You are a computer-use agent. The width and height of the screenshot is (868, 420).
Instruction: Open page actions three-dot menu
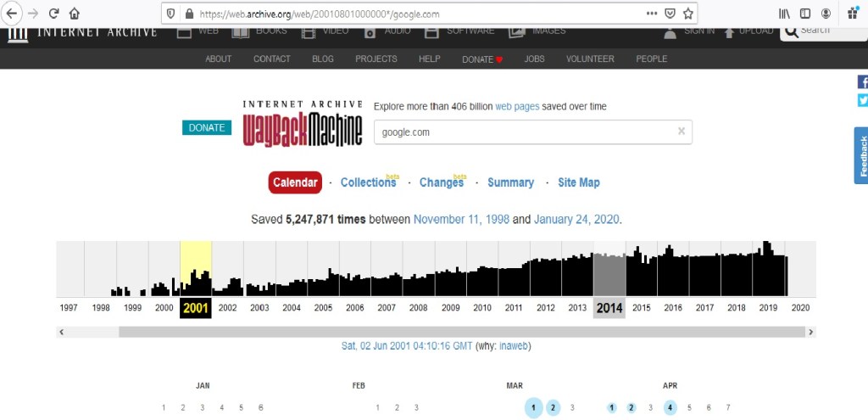(x=651, y=14)
